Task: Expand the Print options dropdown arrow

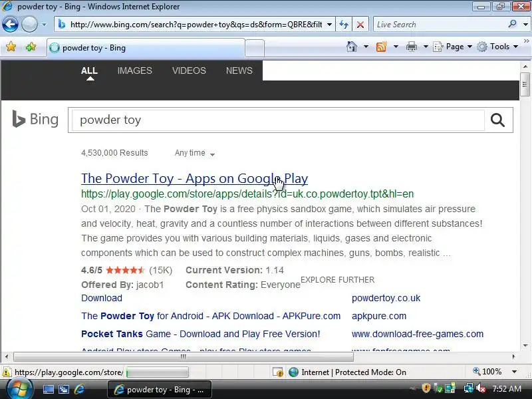Action: pos(426,47)
